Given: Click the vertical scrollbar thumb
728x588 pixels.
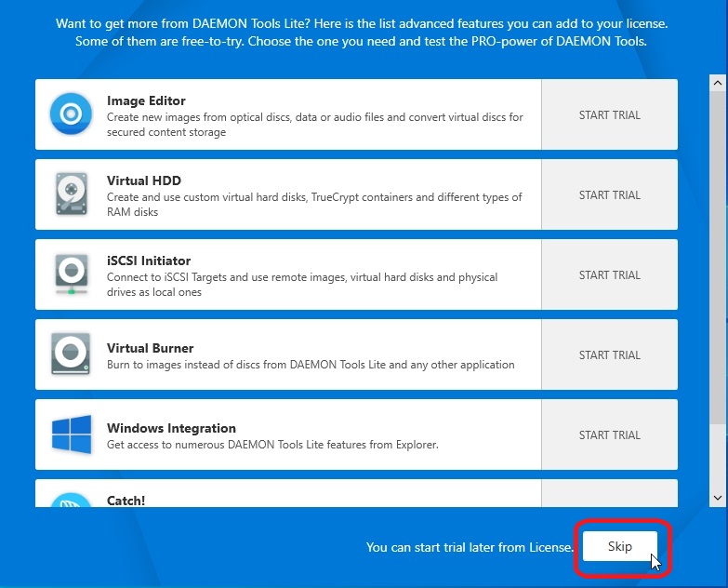Looking at the screenshot, I should pyautogui.click(x=718, y=257).
